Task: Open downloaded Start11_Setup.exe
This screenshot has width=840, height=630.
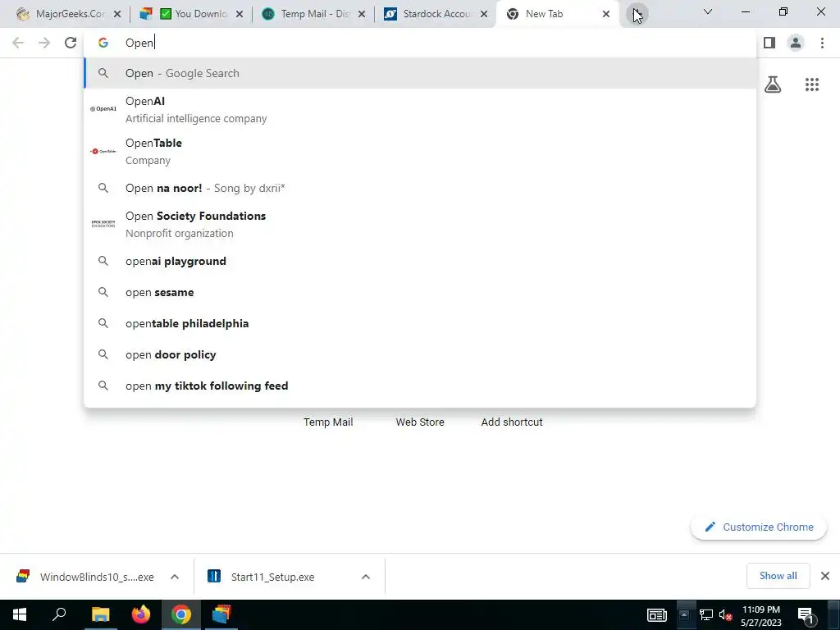Action: point(261,577)
